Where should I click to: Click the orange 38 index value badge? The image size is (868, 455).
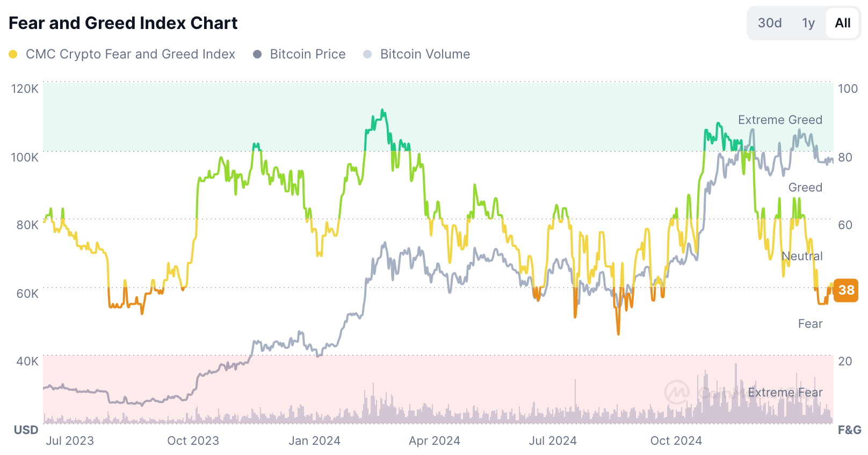(x=846, y=291)
